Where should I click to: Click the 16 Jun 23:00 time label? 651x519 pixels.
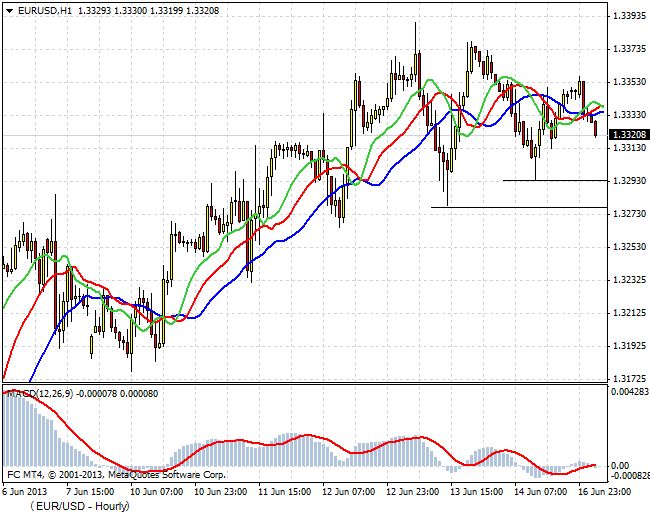(605, 492)
